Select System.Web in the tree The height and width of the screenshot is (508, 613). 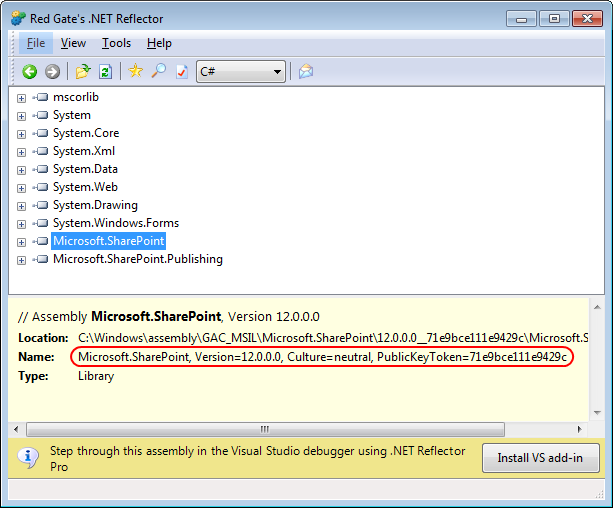pyautogui.click(x=85, y=187)
